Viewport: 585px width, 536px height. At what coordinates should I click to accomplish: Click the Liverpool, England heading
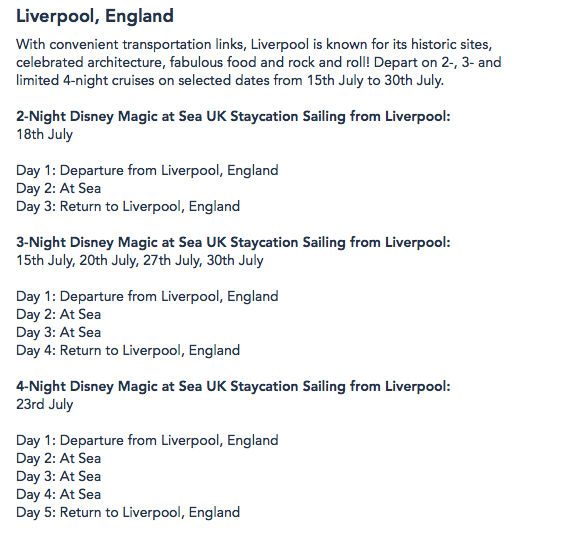[x=95, y=16]
